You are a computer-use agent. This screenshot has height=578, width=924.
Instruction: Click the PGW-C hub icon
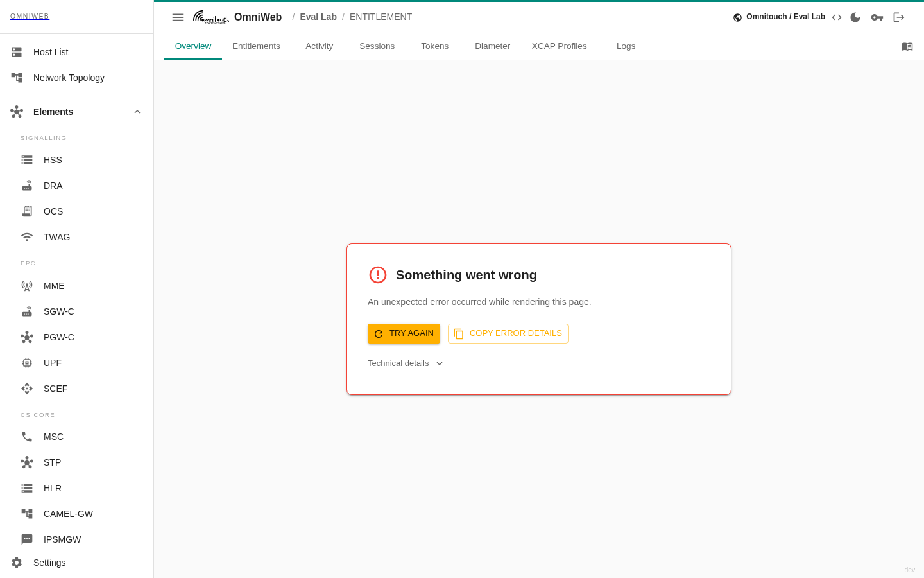point(27,337)
